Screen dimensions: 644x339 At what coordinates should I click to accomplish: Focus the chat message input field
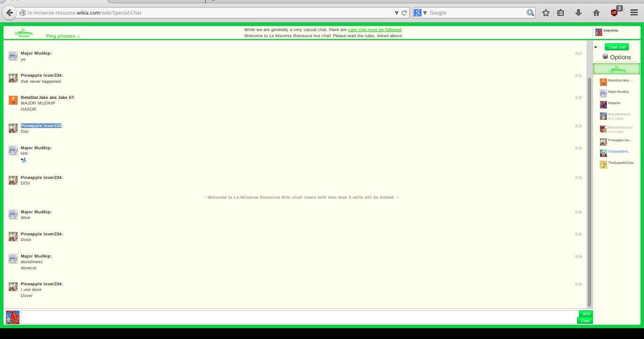click(x=299, y=317)
